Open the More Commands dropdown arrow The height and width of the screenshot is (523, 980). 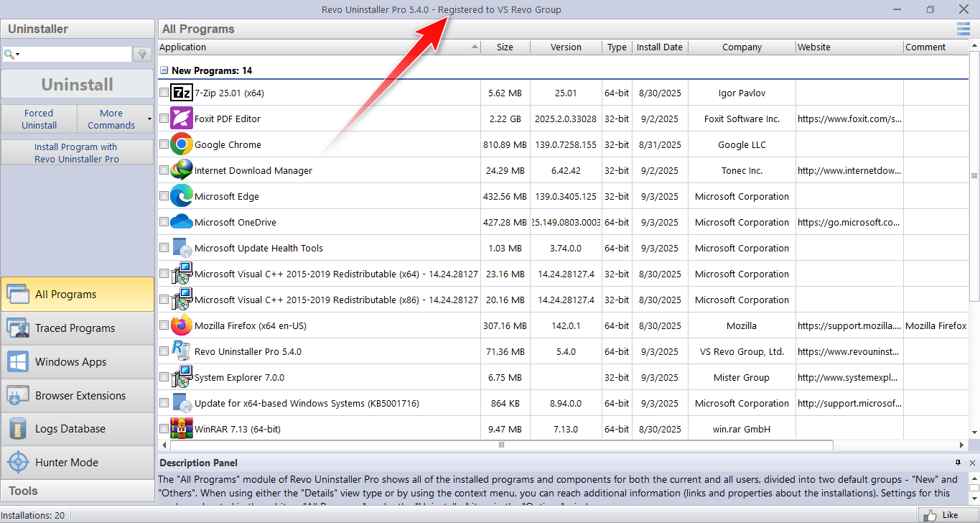click(149, 119)
